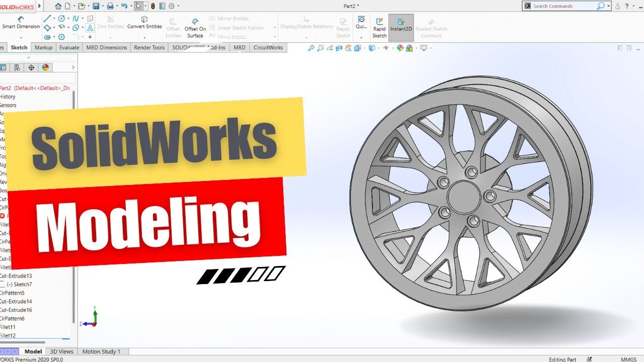Activate the Select cursor tool
644x362 pixels.
(139, 6)
